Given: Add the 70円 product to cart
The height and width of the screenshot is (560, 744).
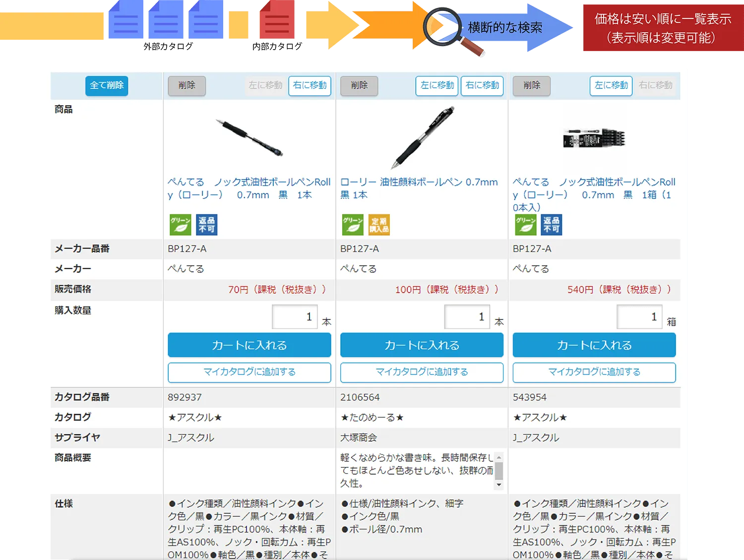Looking at the screenshot, I should tap(249, 345).
